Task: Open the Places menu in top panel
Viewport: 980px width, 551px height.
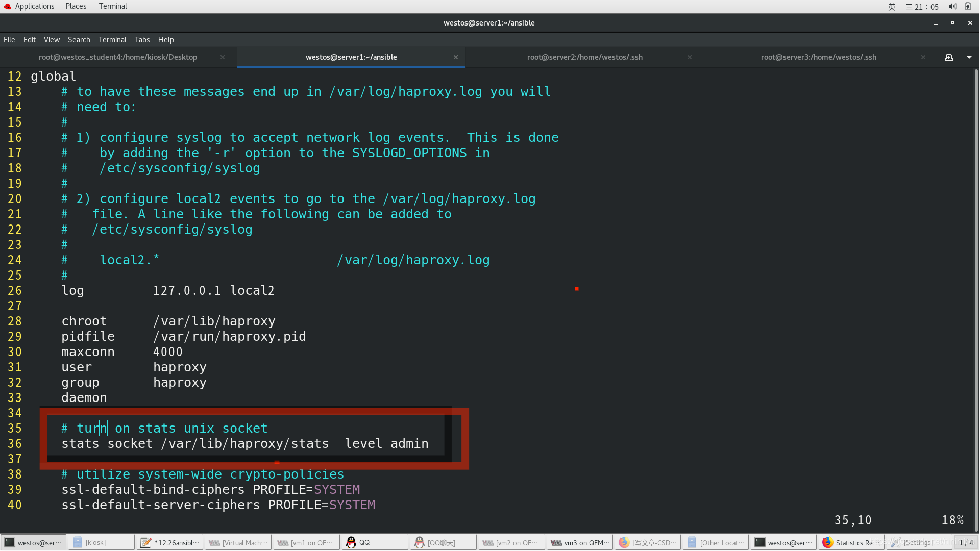Action: [76, 6]
